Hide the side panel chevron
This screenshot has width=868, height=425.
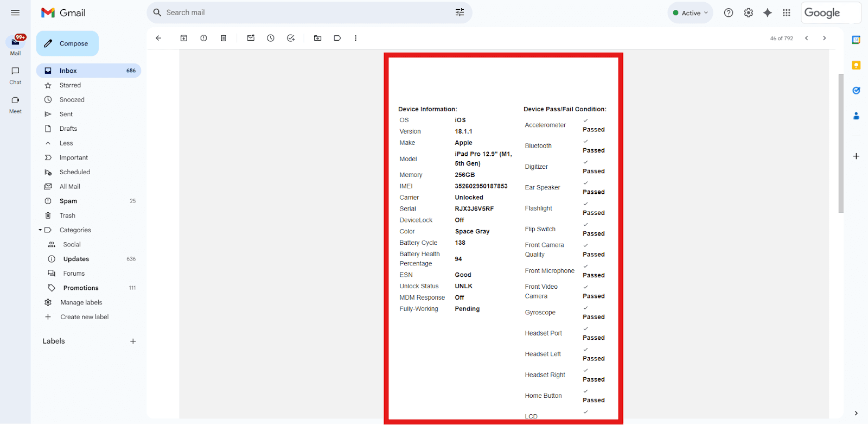[856, 413]
